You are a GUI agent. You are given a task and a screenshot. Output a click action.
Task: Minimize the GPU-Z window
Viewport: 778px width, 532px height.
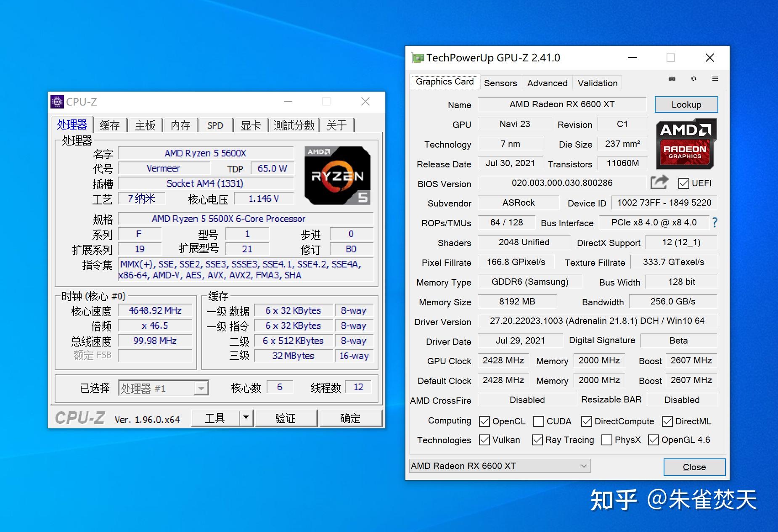[x=632, y=58]
